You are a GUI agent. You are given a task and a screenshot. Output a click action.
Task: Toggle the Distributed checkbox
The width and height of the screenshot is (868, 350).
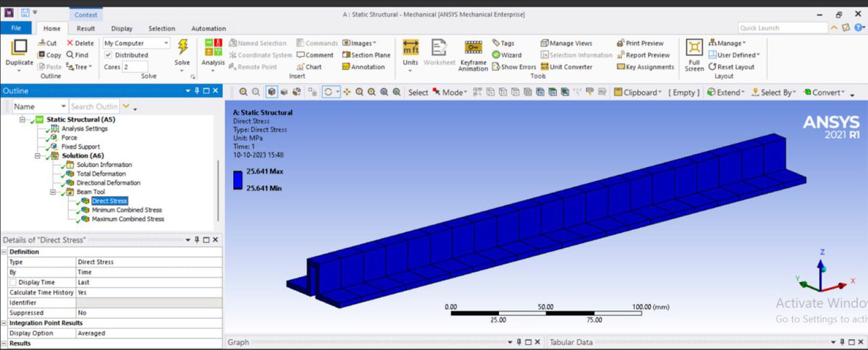coord(109,55)
